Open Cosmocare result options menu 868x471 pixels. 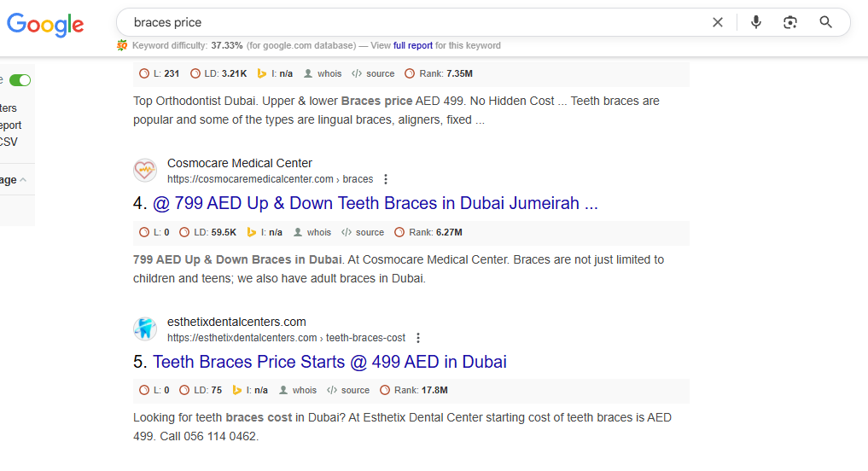tap(386, 179)
